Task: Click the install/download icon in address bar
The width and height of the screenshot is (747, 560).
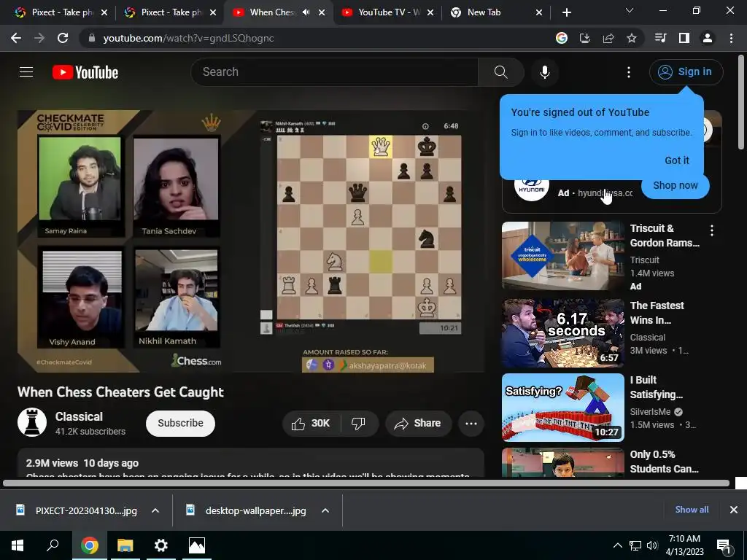Action: [585, 38]
